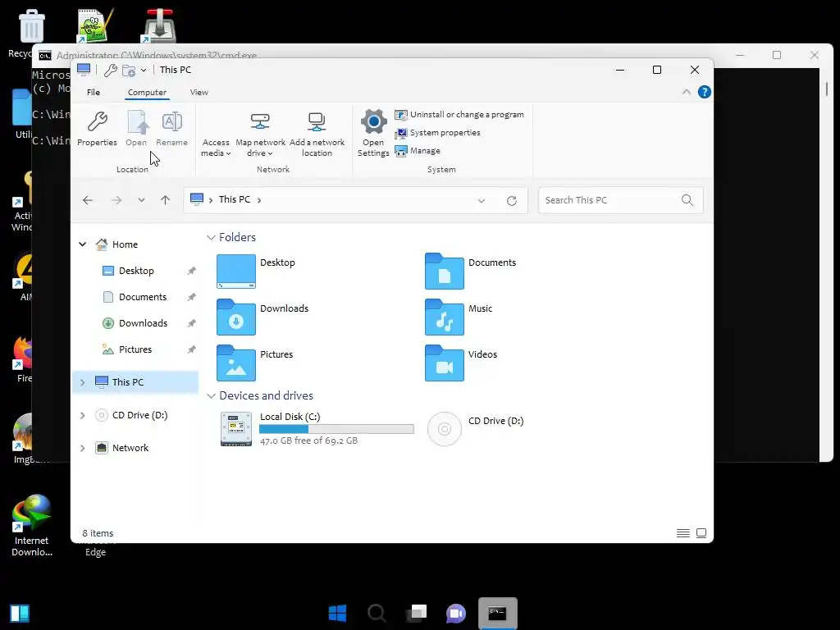Select the Computer ribbon tab
The height and width of the screenshot is (630, 840).
pos(147,92)
